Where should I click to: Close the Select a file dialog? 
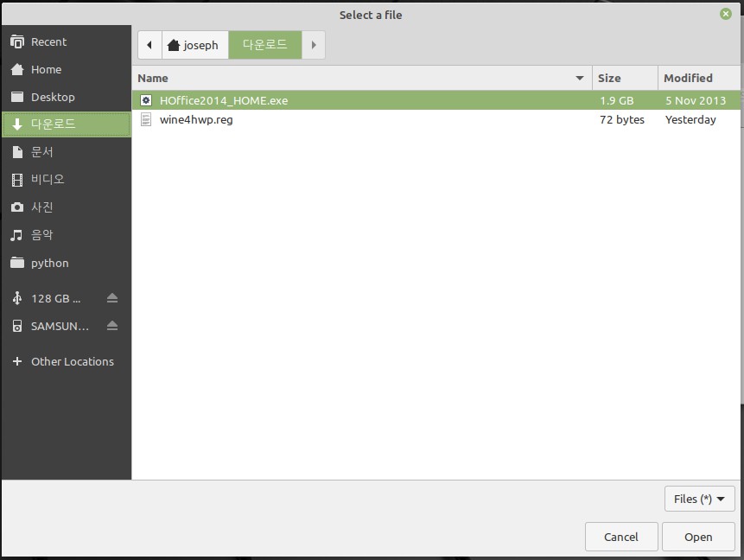click(x=726, y=14)
